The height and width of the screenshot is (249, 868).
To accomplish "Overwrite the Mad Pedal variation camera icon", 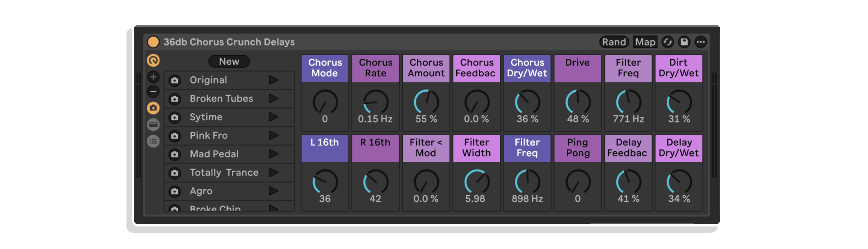I will click(175, 155).
